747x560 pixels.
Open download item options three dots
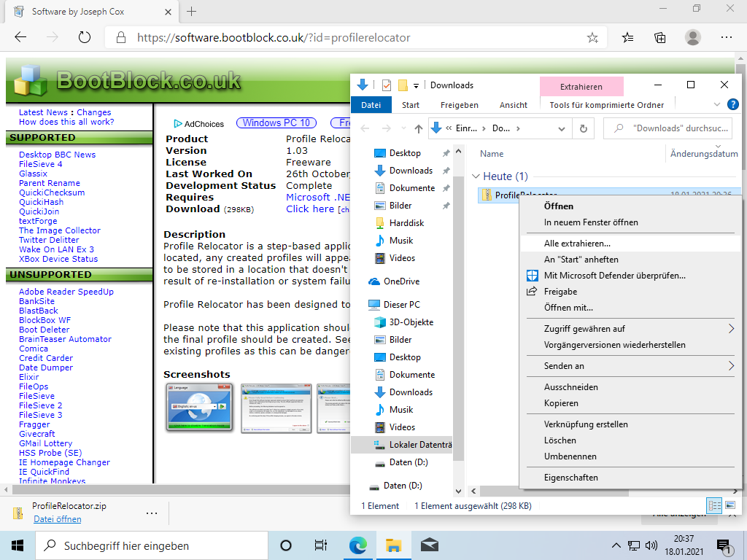[152, 513]
